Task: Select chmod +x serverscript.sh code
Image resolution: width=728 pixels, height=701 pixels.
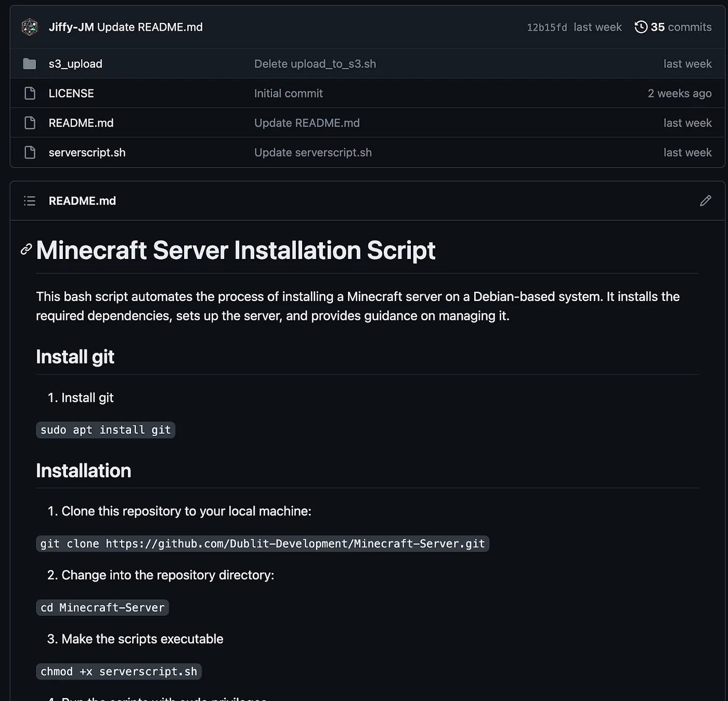Action: pos(119,672)
